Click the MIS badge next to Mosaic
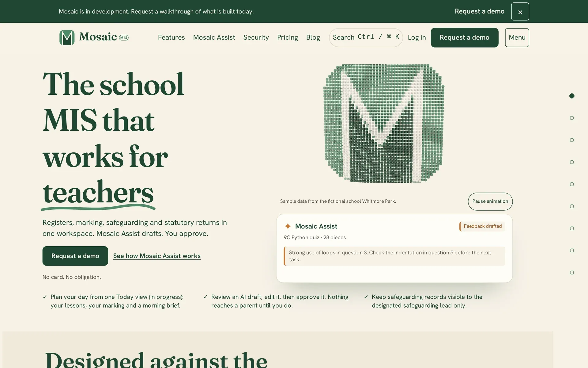 click(x=124, y=38)
